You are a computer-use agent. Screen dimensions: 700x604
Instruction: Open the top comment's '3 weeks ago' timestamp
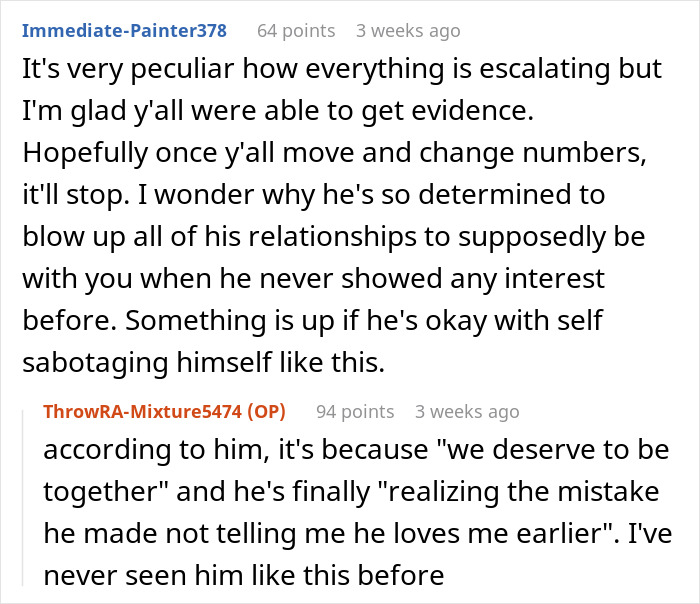click(408, 31)
